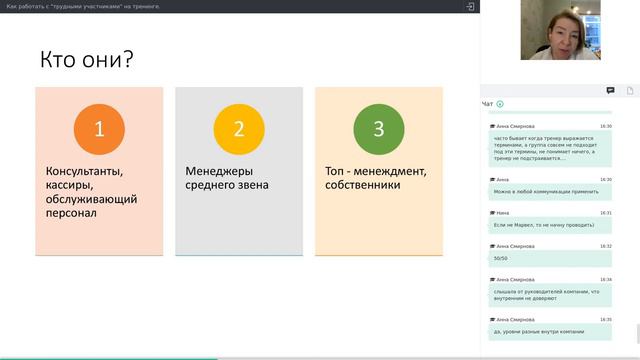
Task: Select the message Если не Марвел
Action: (550, 225)
